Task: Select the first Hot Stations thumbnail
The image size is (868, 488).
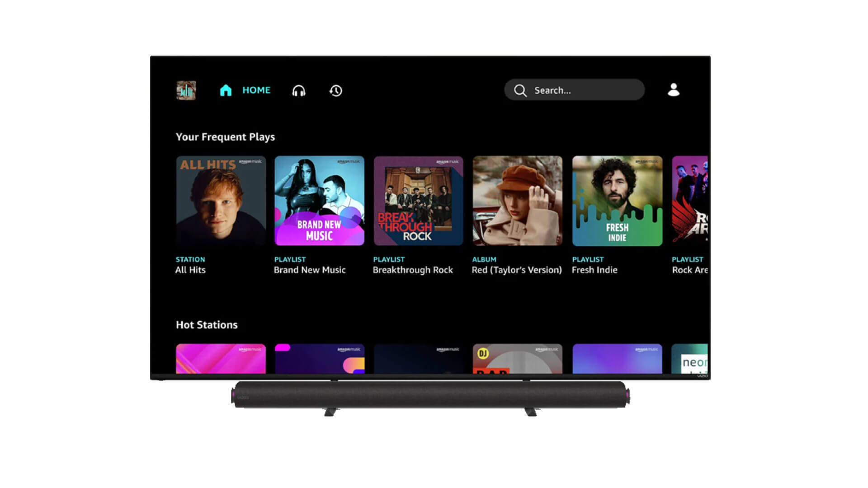Action: (x=220, y=357)
